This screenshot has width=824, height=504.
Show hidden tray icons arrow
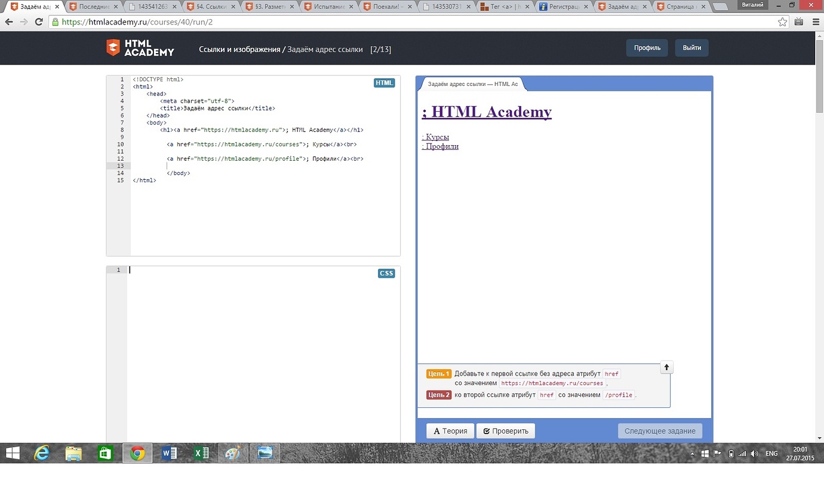coord(693,454)
